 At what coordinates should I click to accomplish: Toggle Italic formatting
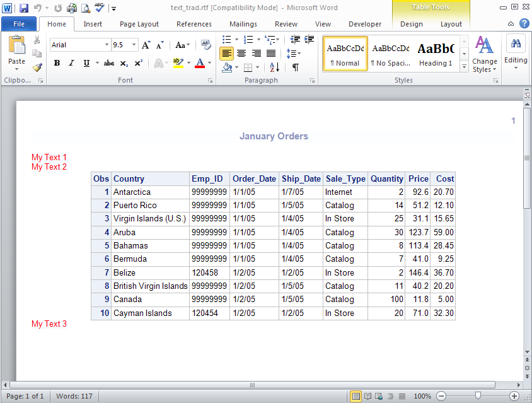coord(71,63)
